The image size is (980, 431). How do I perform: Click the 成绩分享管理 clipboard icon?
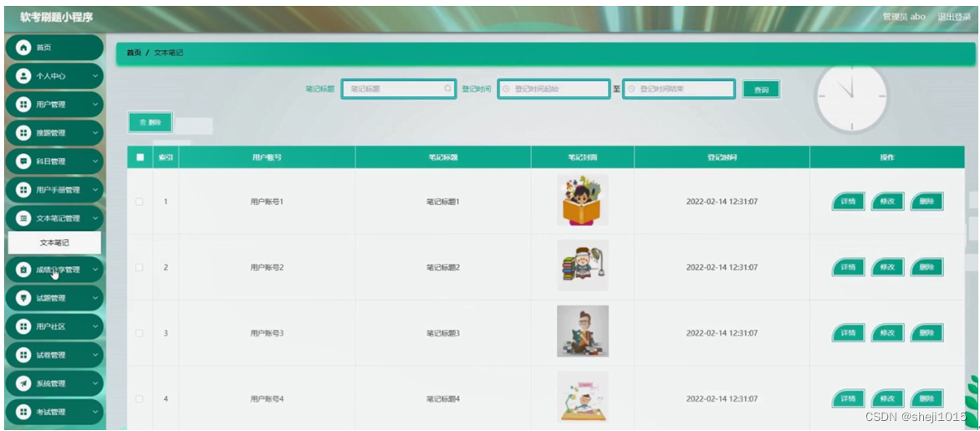click(x=23, y=269)
